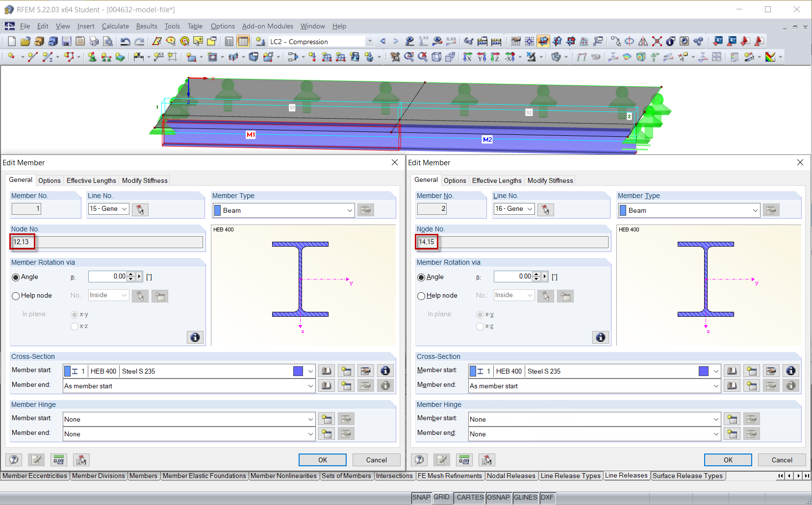
Task: Open a model file from the toolbar
Action: tap(25, 42)
